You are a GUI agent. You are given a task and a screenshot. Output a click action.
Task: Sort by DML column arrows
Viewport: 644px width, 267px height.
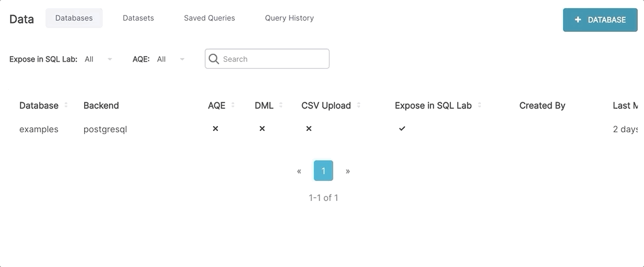click(x=281, y=105)
